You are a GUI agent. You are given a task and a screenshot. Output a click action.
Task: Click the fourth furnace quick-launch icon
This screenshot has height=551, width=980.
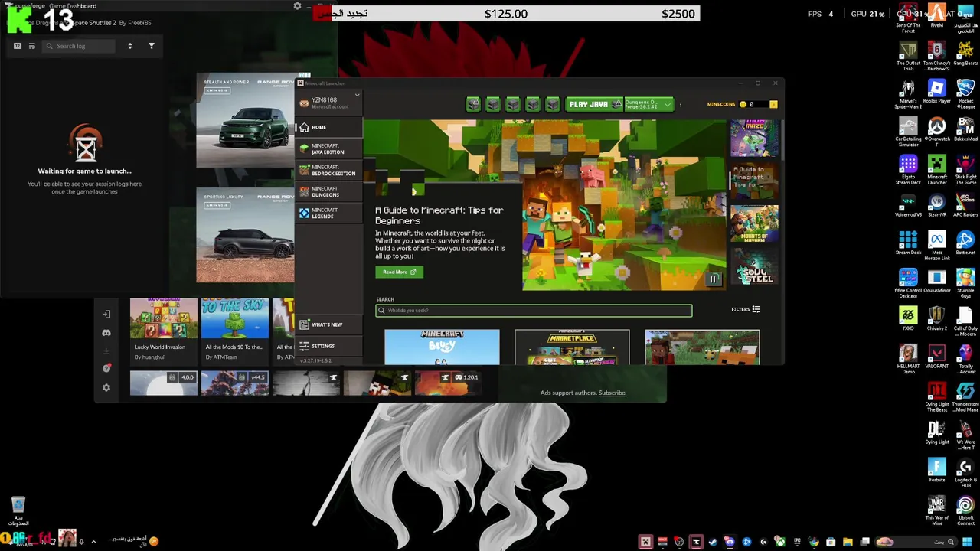click(x=533, y=104)
